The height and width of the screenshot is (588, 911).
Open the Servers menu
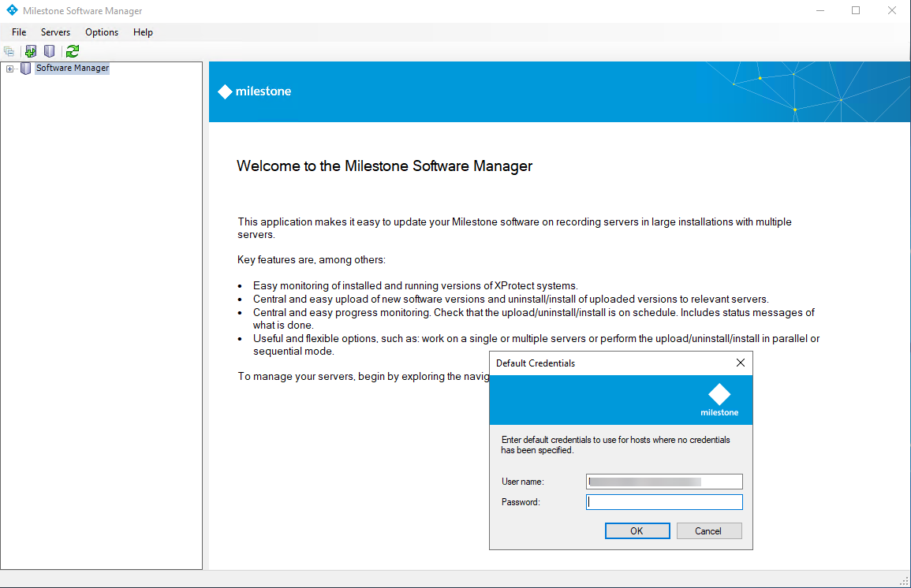click(55, 32)
